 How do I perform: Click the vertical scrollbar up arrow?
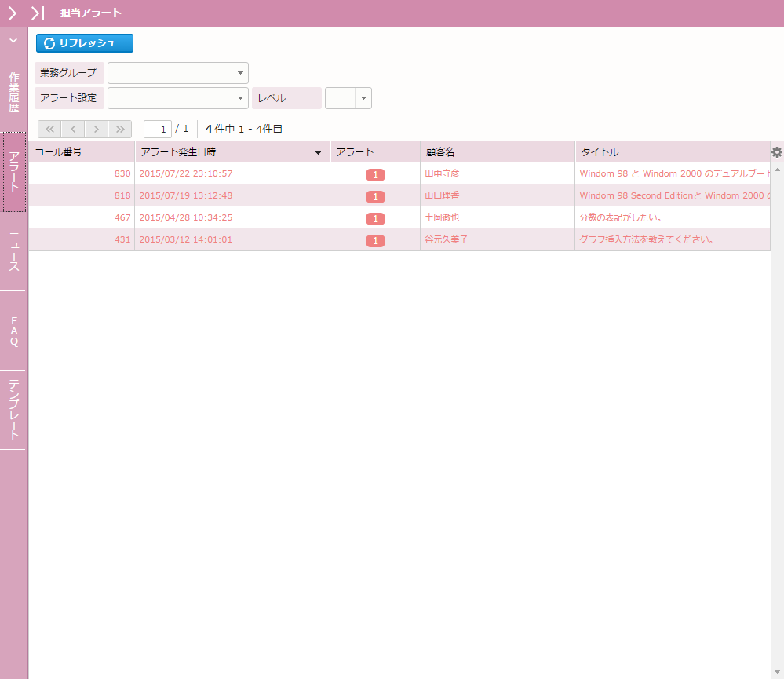[778, 170]
